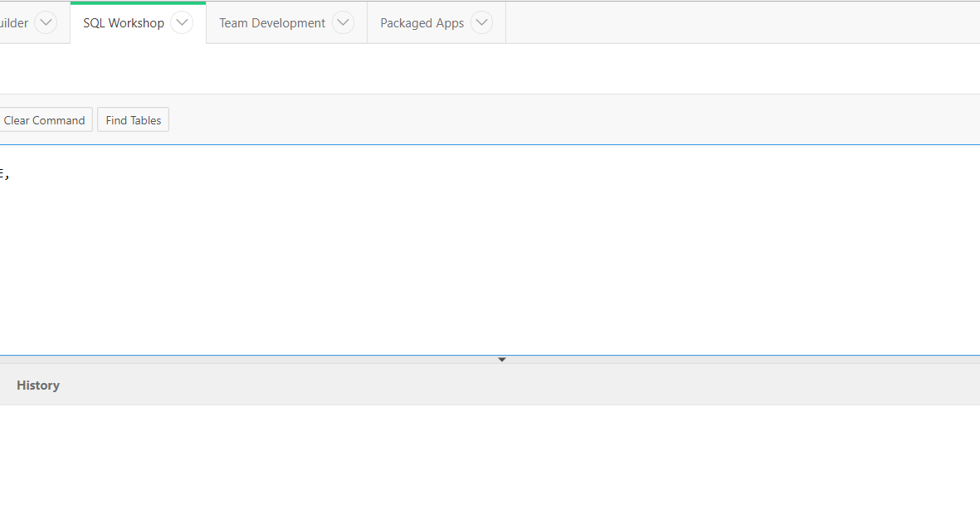Click the downward arrow above the History panel
Image resolution: width=980 pixels, height=514 pixels.
(x=501, y=359)
